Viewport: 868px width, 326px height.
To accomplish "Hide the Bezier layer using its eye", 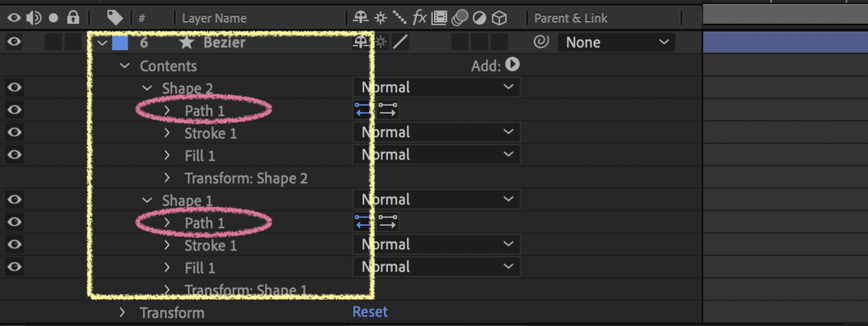I will pos(14,42).
